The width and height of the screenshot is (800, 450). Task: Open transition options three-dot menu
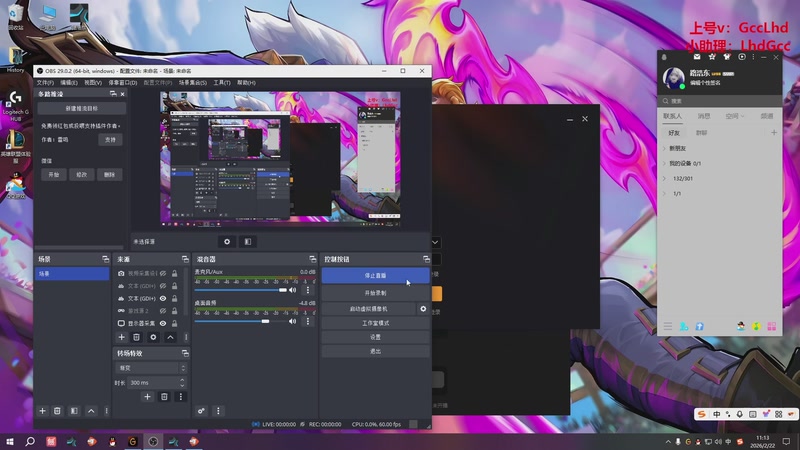(x=181, y=396)
